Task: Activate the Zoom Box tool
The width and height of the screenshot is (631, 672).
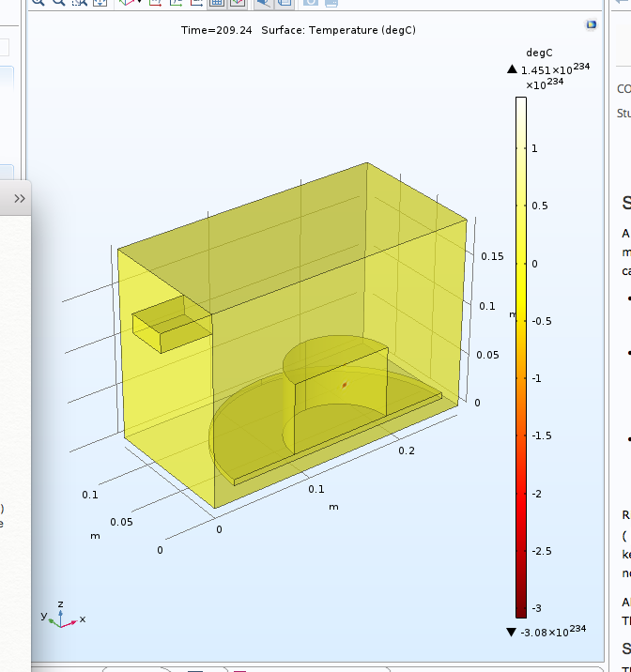Action: coord(79,3)
